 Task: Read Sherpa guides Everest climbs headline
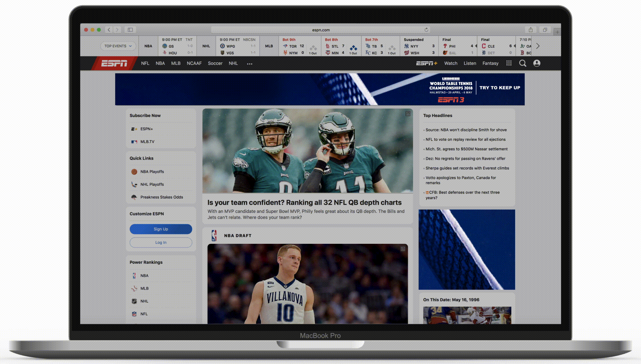pos(467,168)
